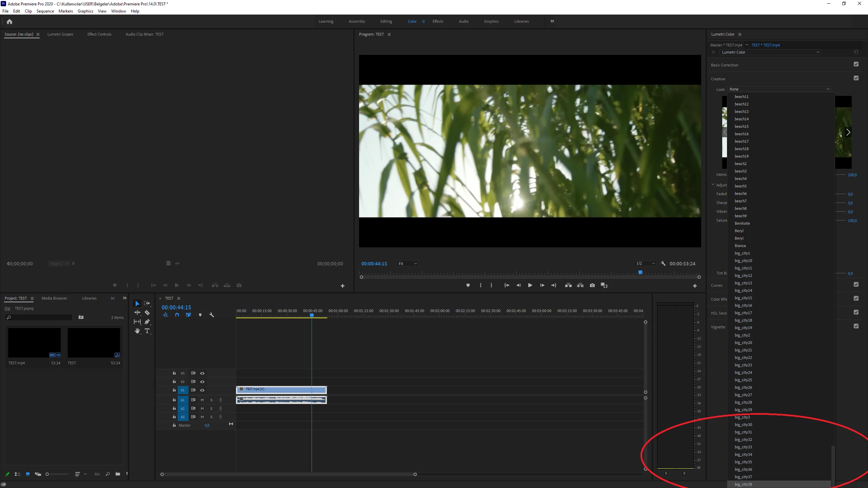Switch to the Effects workspace tab
868x488 pixels.
point(438,21)
